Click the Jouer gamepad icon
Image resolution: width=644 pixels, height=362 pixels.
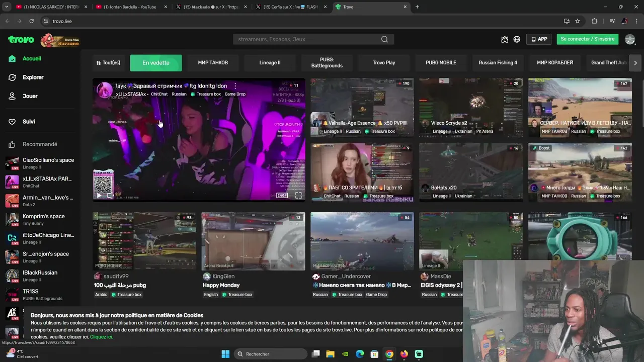pos(12,96)
